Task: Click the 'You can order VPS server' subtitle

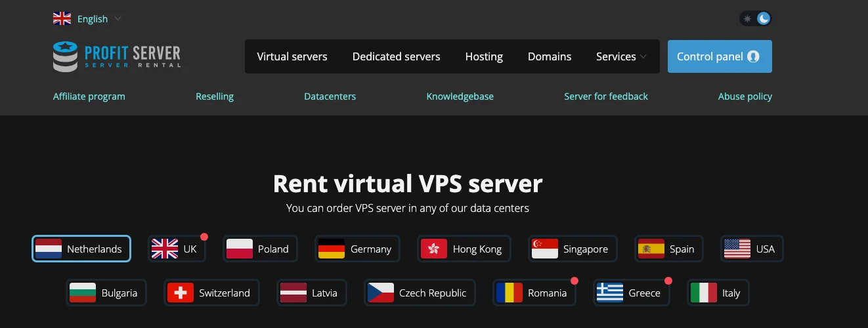Action: click(x=408, y=209)
